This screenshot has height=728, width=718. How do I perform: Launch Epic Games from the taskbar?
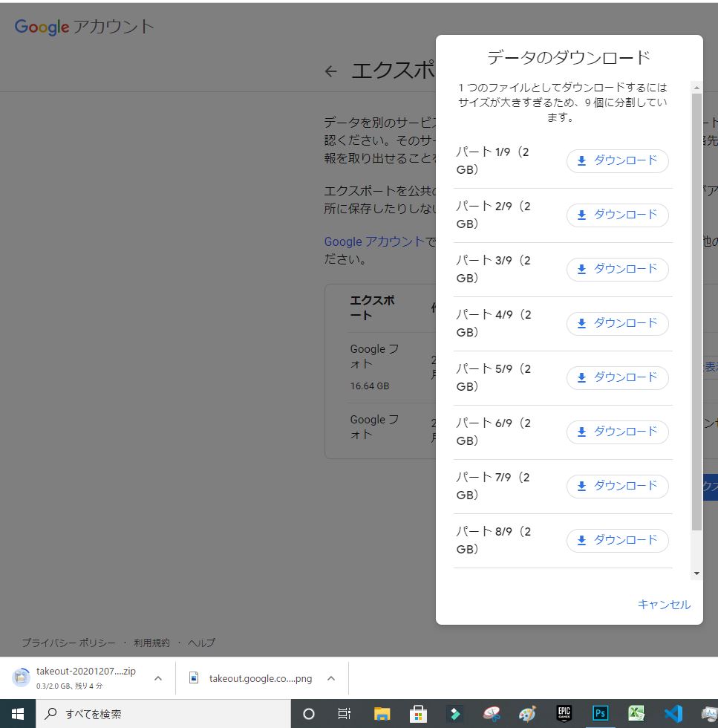(x=564, y=714)
